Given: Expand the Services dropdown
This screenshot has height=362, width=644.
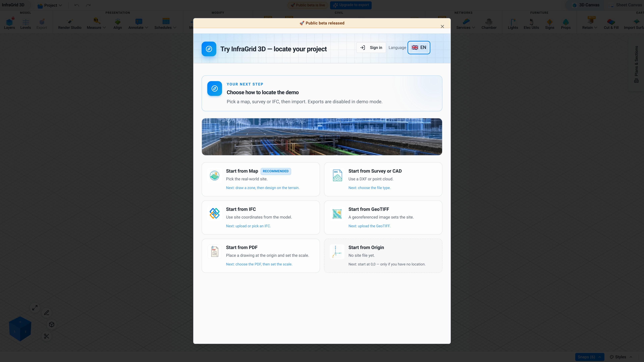Looking at the screenshot, I should (466, 24).
